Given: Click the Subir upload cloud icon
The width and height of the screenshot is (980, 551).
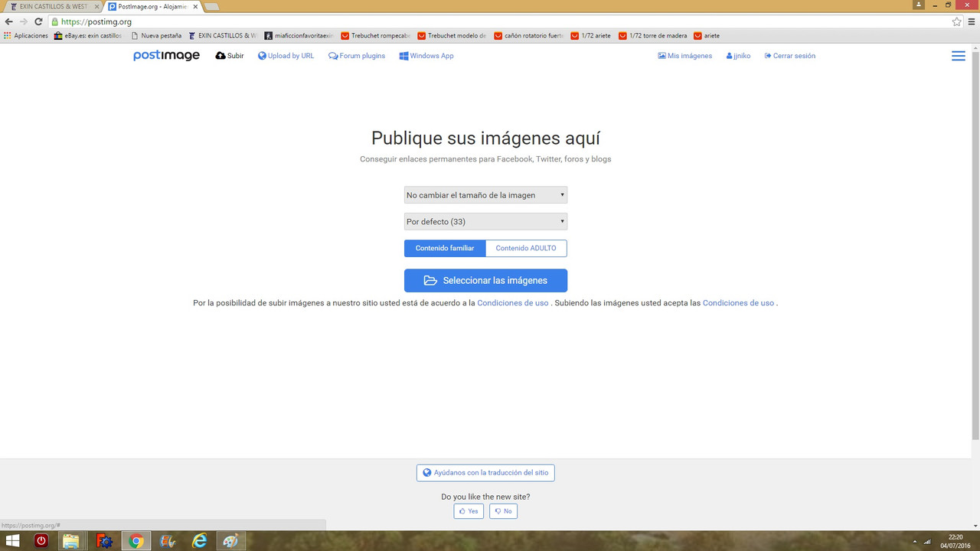Looking at the screenshot, I should coord(220,55).
